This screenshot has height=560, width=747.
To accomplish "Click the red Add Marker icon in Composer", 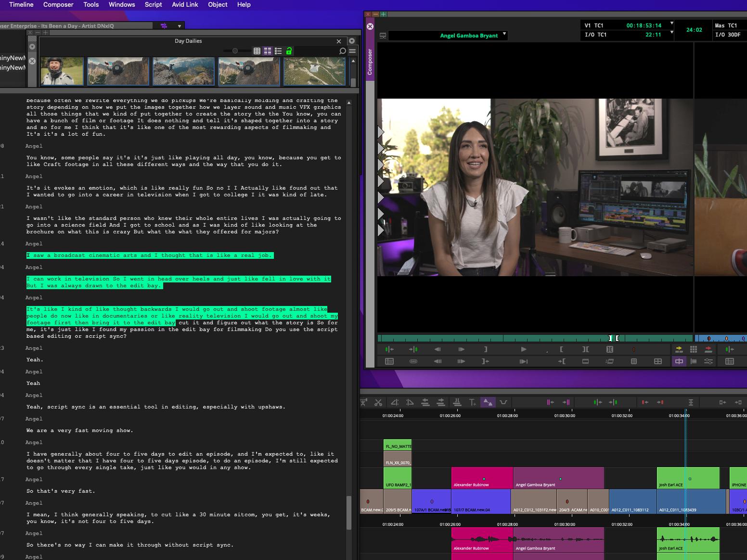I will click(633, 349).
